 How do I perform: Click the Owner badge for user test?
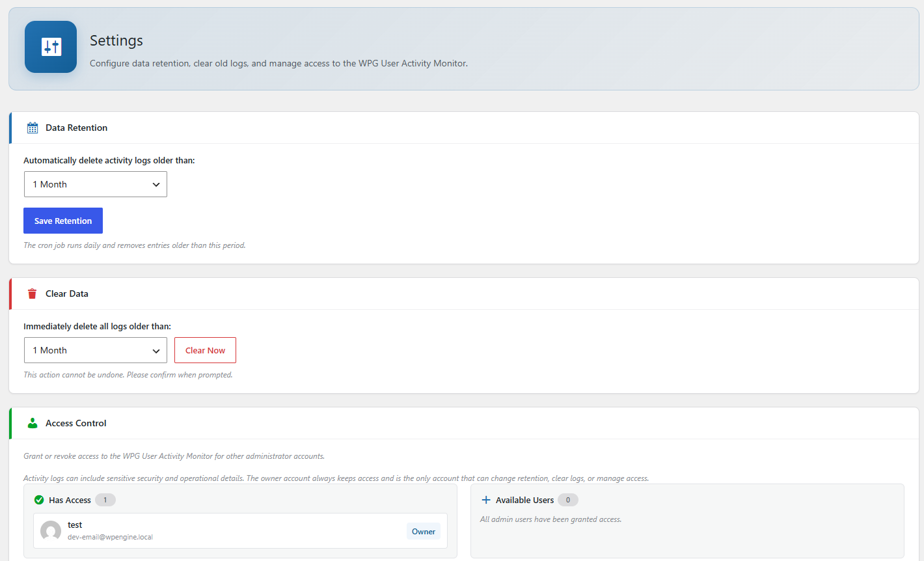(424, 531)
